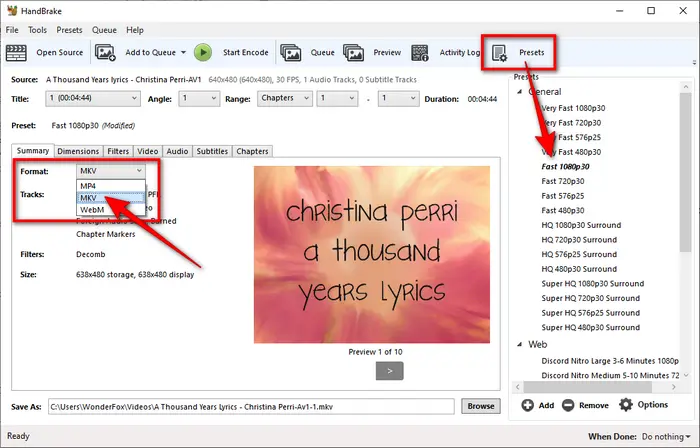The width and height of the screenshot is (700, 448).
Task: Select the HQ 720p30 Surround preset
Action: coord(579,240)
